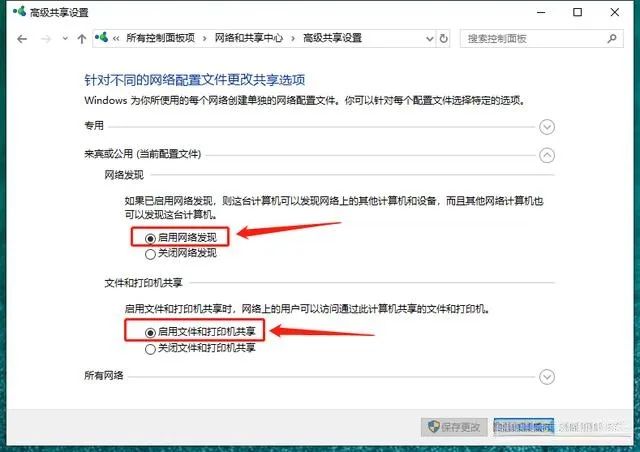Open 所有控制面板项 breadcrumb
The width and height of the screenshot is (640, 452).
[x=160, y=38]
